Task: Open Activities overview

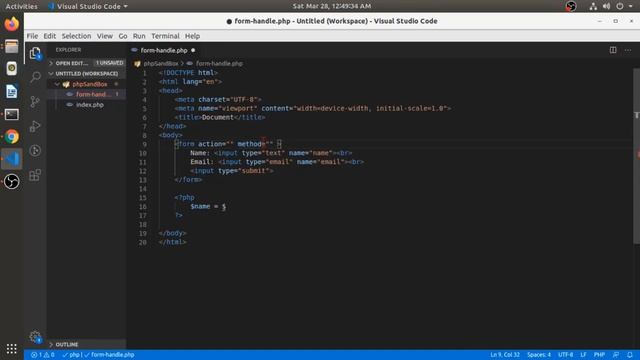Action: tap(21, 6)
